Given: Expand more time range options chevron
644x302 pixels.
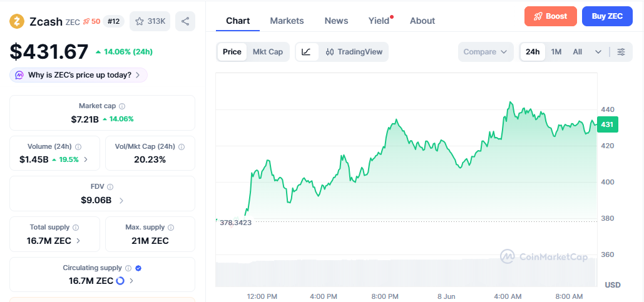Looking at the screenshot, I should (x=598, y=52).
